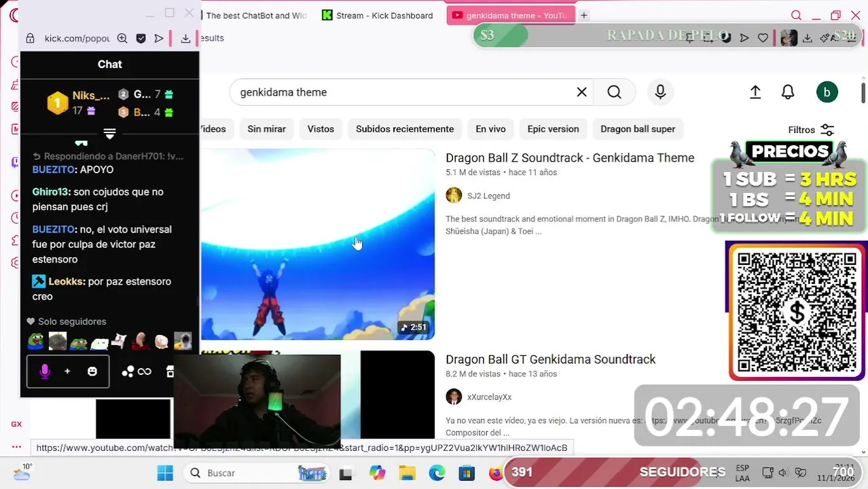
Task: Click SJ2 Legend channel avatar
Action: [x=454, y=196]
